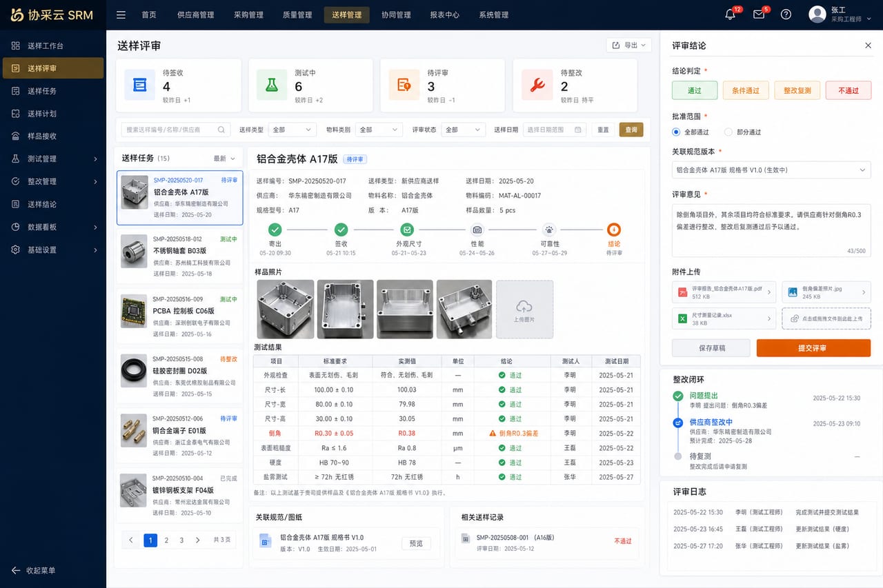Click the PDF icon of 评审报告 attachment
The image size is (883, 588).
click(x=683, y=292)
